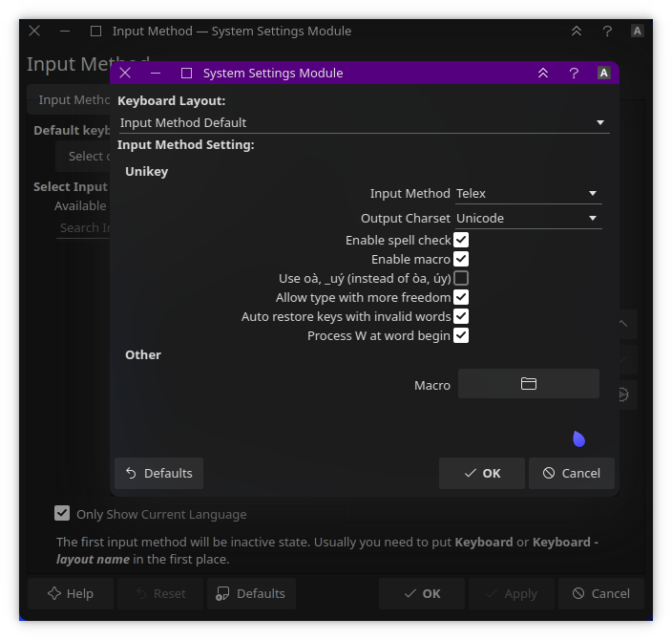Close the System Settings Module dialog
Screen dimensions: 672x640
125,73
